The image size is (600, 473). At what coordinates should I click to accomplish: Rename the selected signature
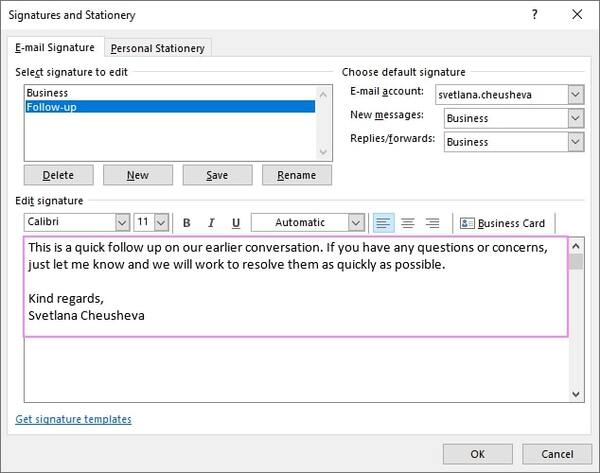click(x=297, y=175)
